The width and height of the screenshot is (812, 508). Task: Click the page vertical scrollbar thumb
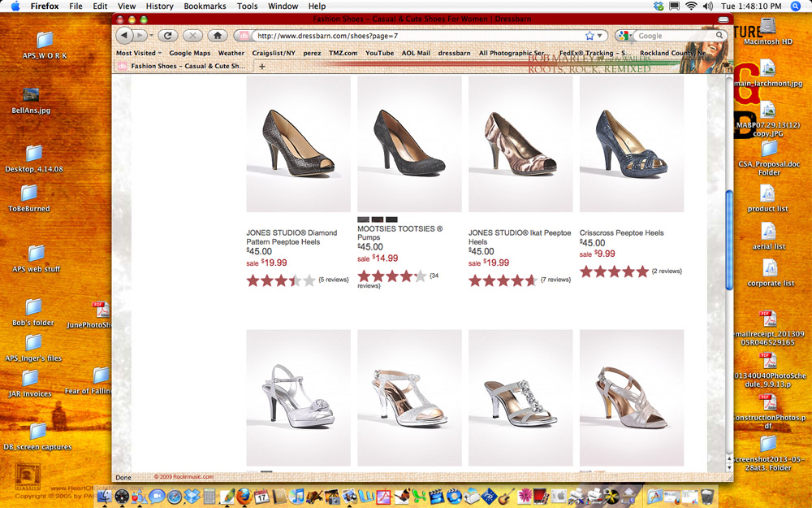coord(729,240)
